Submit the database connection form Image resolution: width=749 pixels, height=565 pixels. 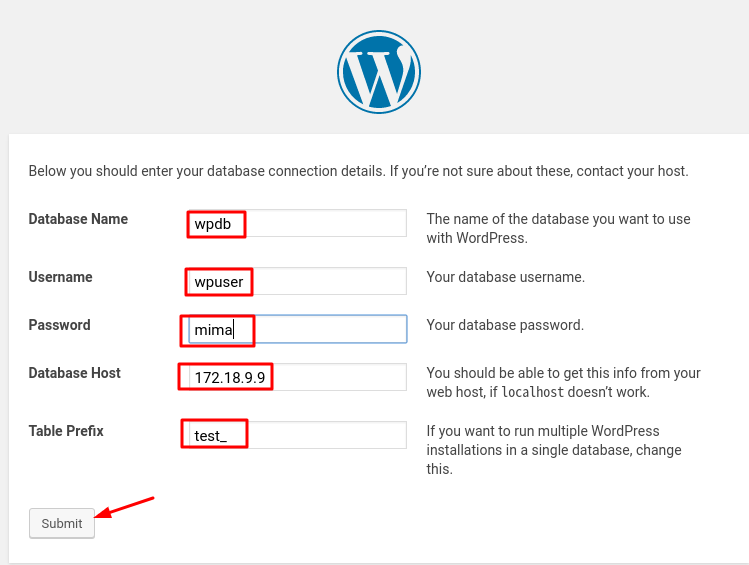coord(62,523)
